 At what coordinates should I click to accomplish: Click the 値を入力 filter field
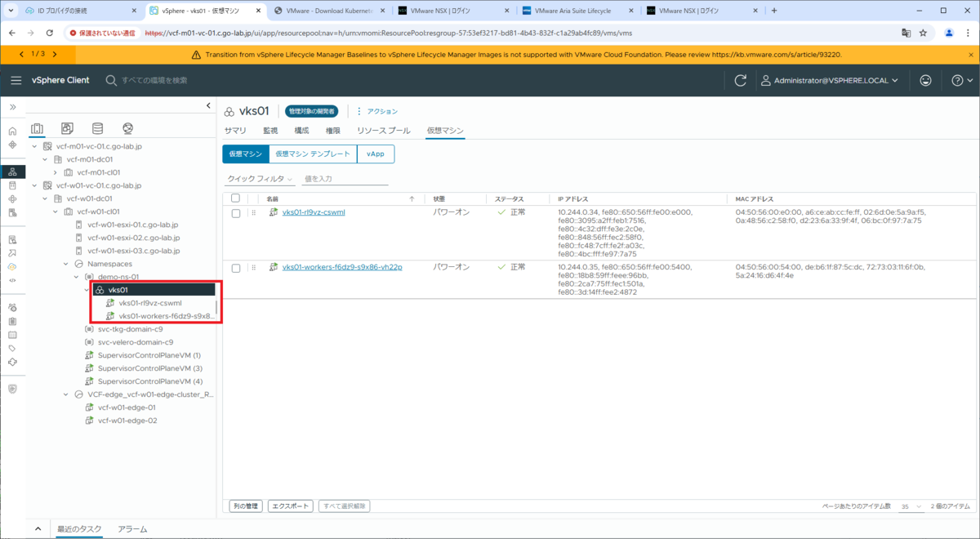[344, 179]
